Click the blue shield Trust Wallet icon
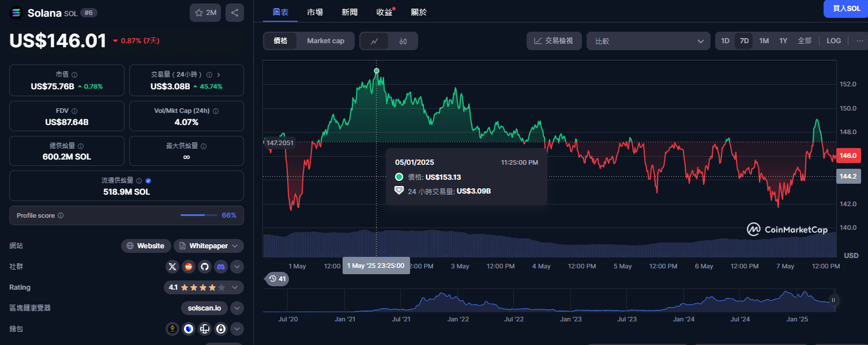The height and width of the screenshot is (345, 868). click(189, 329)
